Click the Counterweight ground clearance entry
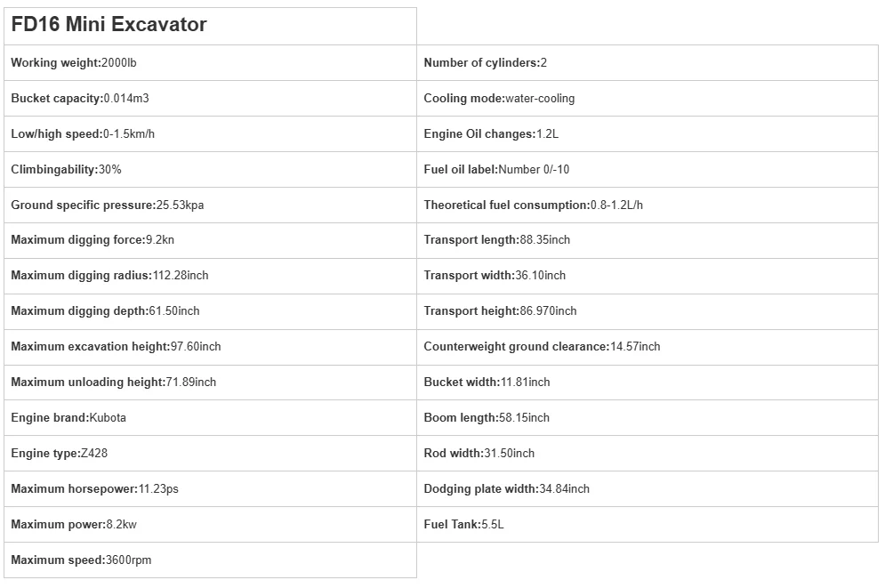The width and height of the screenshot is (885, 588). pos(542,347)
